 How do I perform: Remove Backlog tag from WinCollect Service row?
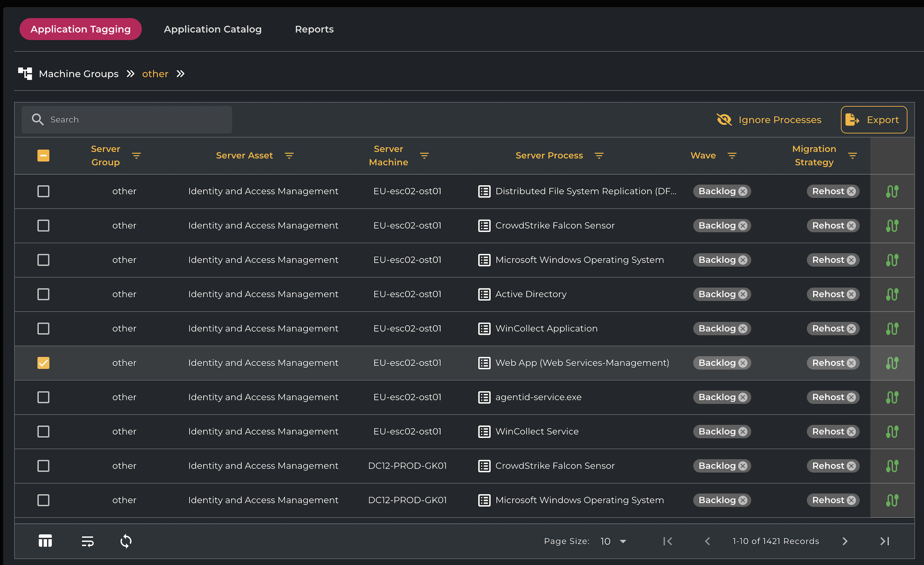tap(742, 432)
